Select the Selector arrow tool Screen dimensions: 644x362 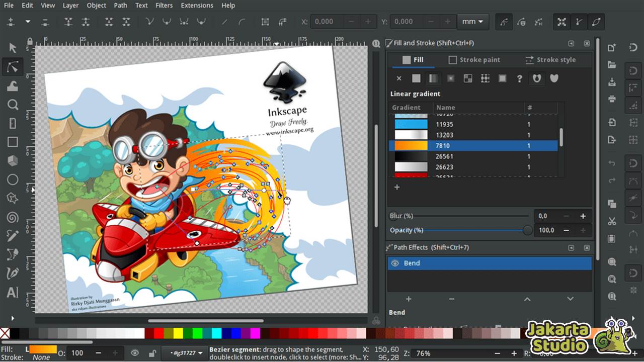[x=13, y=48]
